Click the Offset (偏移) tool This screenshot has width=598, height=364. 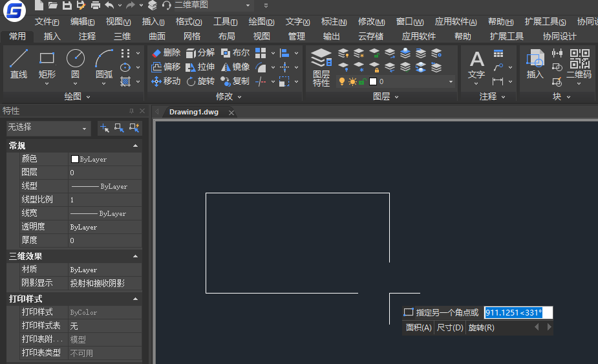coord(166,67)
